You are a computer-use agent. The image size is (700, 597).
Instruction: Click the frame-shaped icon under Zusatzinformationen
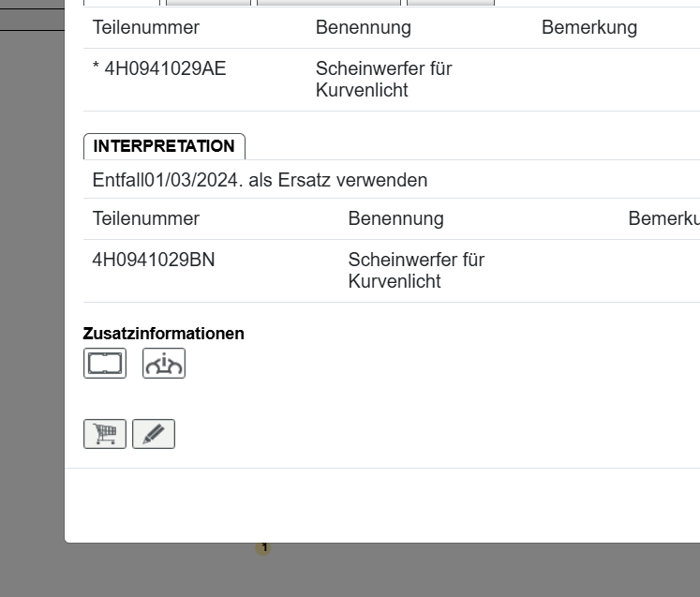(x=105, y=363)
